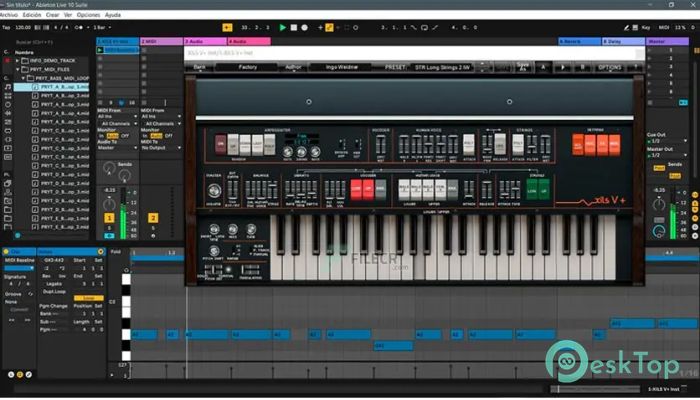The width and height of the screenshot is (700, 400).
Task: Click the MASTER volume knob on synth
Action: pyautogui.click(x=214, y=190)
